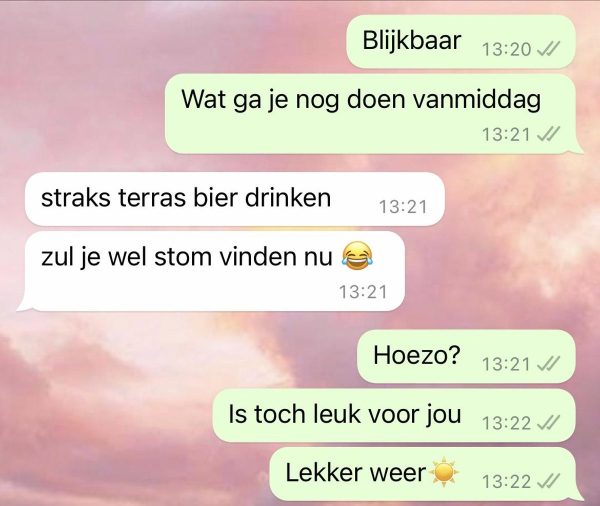Screen dimensions: 600x506
Task: Click read checkmarks on 'Lekker weer' message
Action: coord(549,482)
